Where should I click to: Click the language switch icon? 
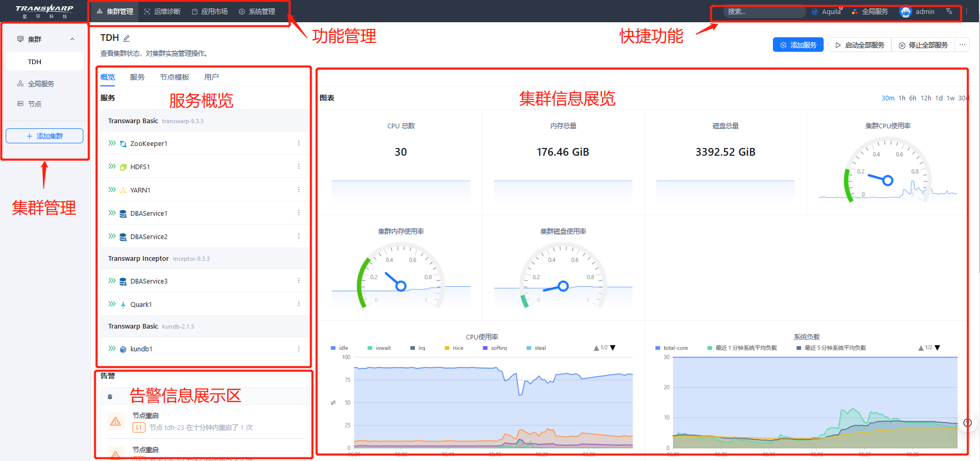pos(949,11)
